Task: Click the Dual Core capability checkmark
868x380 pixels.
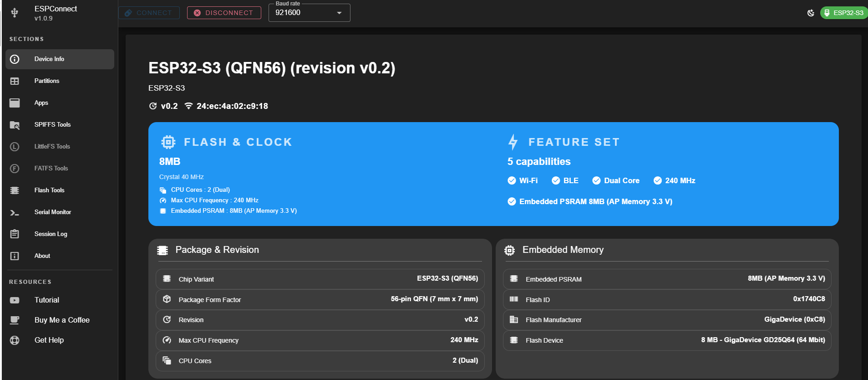Action: [x=596, y=180]
